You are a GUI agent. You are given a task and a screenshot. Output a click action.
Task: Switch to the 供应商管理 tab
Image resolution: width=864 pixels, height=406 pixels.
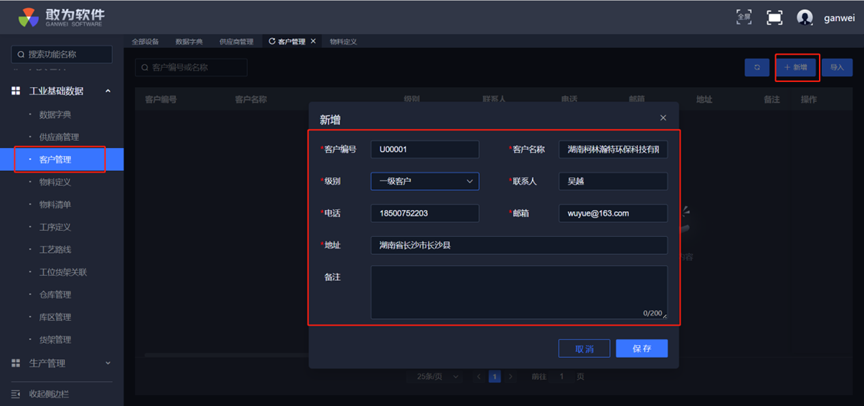(x=236, y=41)
